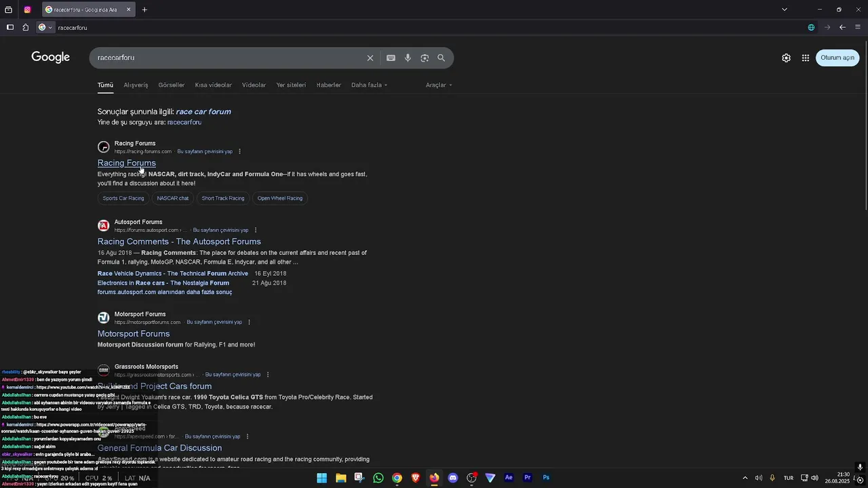Open Race Vehicle Dynamics Technical Forum link
This screenshot has width=868, height=488.
point(173,274)
